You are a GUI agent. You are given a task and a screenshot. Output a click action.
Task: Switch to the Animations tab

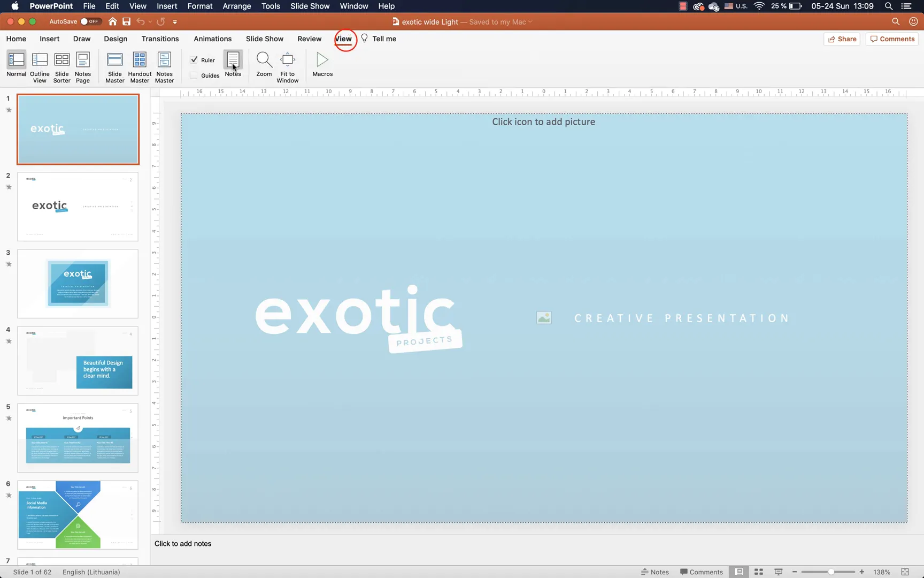[212, 39]
